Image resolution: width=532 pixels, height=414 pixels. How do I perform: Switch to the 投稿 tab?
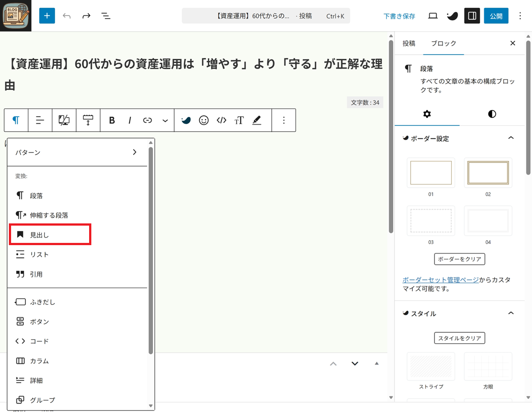coord(409,43)
